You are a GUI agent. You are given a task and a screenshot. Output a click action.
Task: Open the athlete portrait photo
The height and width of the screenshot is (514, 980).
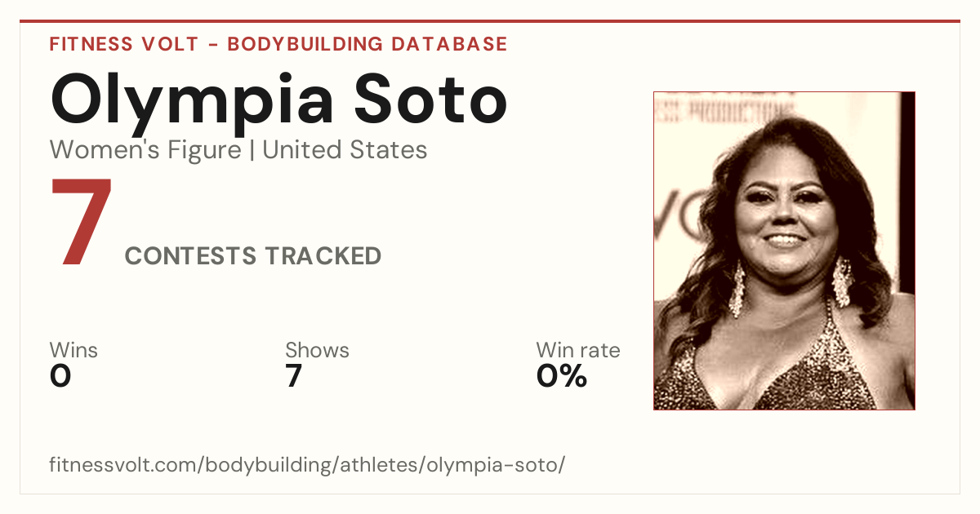(784, 250)
